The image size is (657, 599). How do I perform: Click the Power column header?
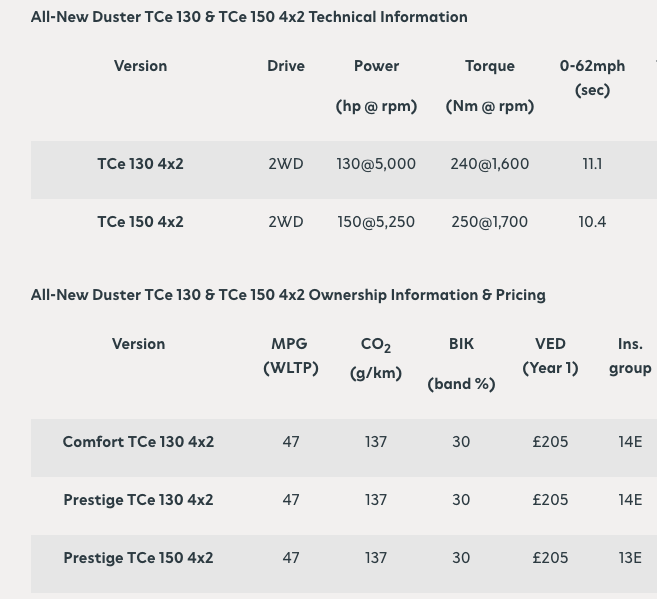point(376,86)
